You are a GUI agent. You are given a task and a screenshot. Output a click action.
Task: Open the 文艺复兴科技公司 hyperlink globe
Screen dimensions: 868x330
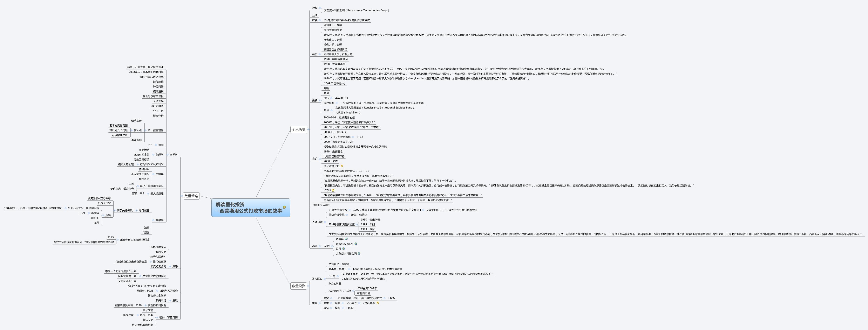tap(359, 253)
